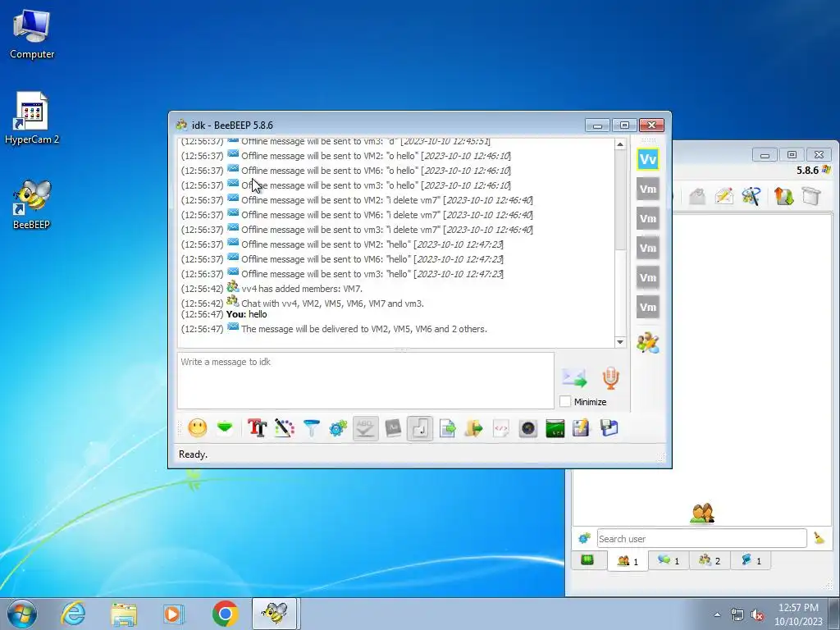The width and height of the screenshot is (840, 630).
Task: Switch to the chats bubble tab showing 1
Action: [669, 560]
